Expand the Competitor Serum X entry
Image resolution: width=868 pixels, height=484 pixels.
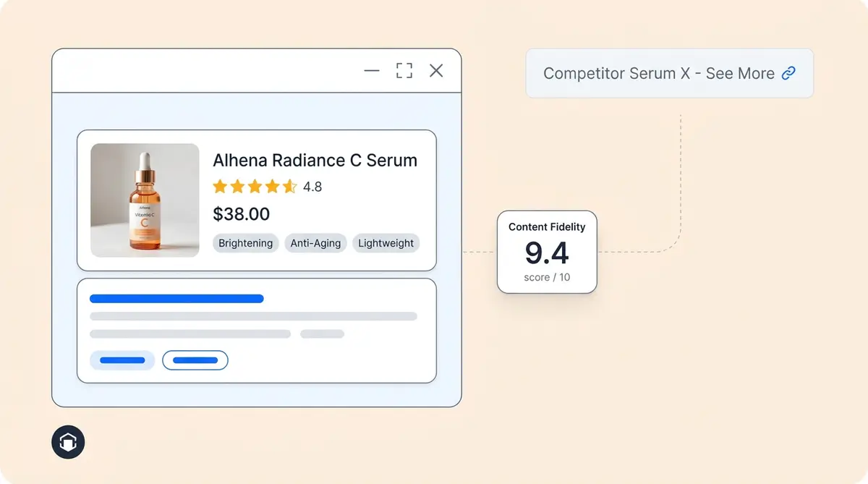669,73
